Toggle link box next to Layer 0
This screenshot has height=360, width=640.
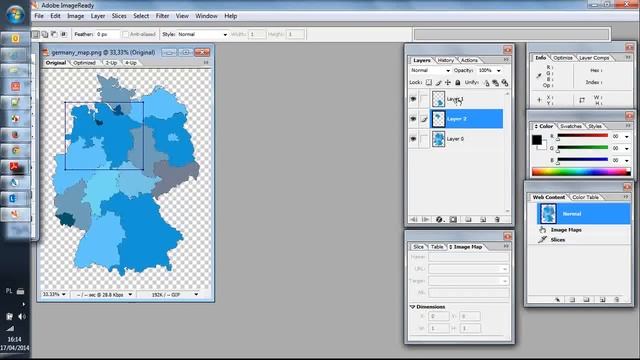tap(424, 139)
